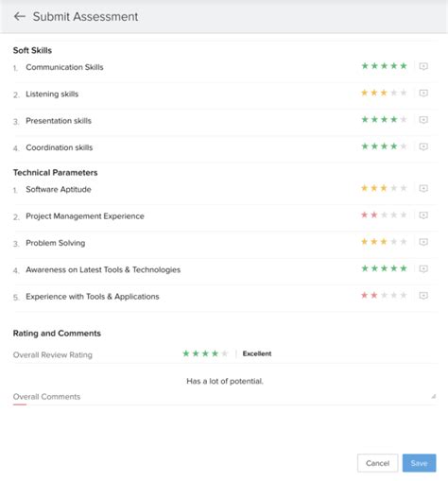
Task: Add comment for Project Management Experience
Action: (x=423, y=215)
